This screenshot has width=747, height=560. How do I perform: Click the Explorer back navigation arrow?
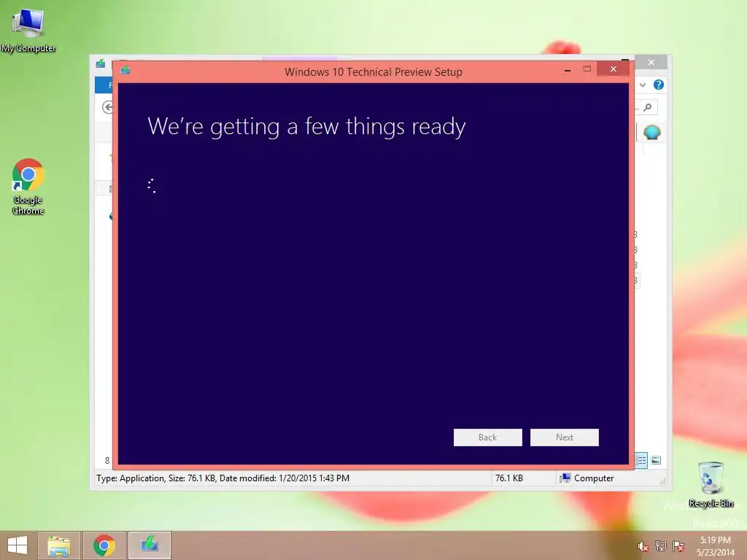(x=108, y=107)
